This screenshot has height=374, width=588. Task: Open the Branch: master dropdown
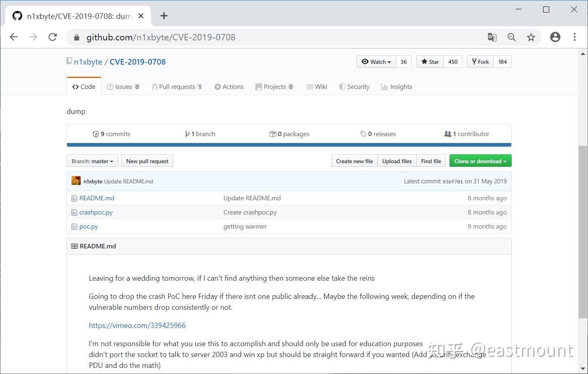pyautogui.click(x=92, y=161)
